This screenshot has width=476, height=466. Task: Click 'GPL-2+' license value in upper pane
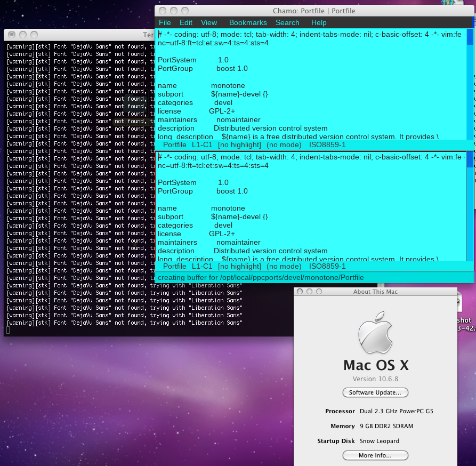pos(222,111)
